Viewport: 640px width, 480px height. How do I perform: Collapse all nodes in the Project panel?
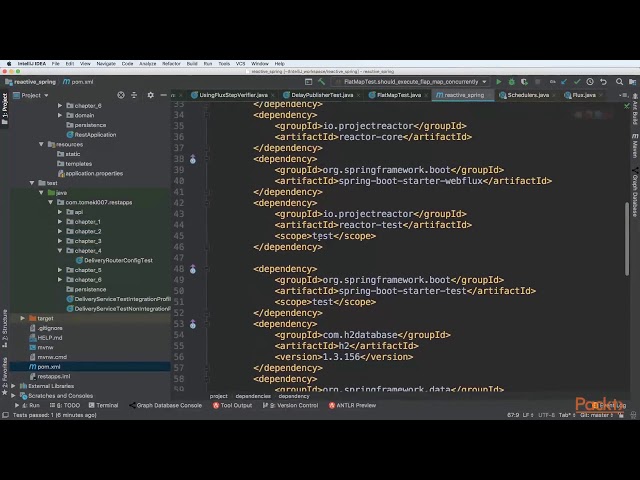134,95
